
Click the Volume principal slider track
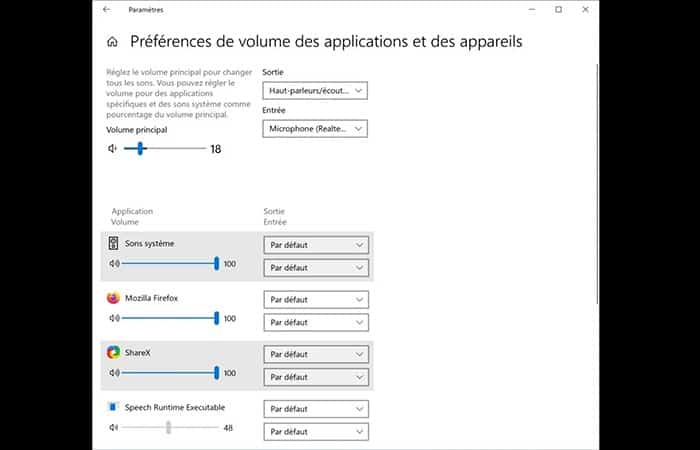(x=170, y=149)
